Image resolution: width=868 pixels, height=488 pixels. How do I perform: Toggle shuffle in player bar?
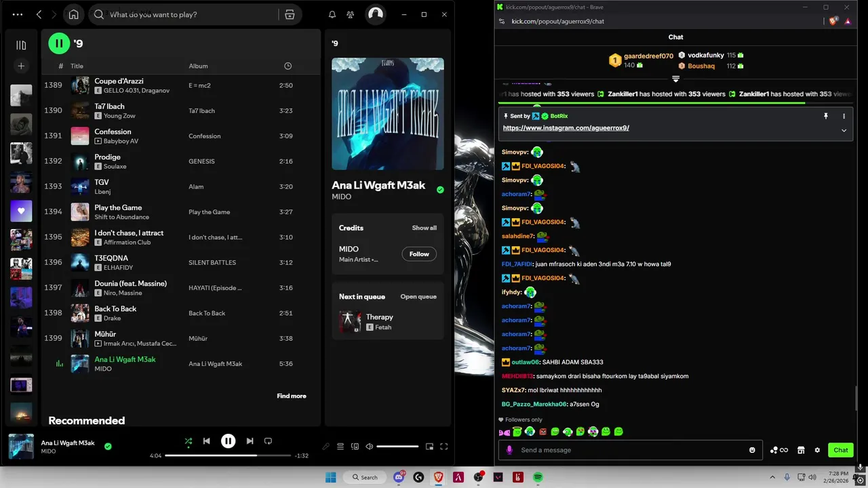pyautogui.click(x=189, y=441)
